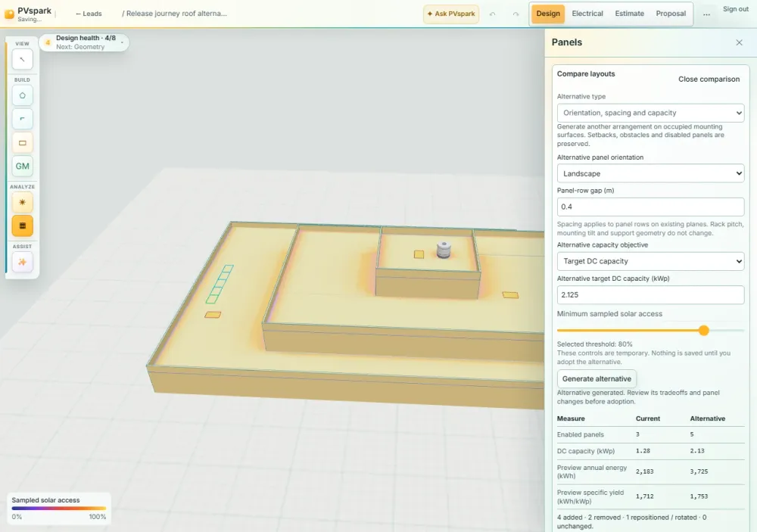Screen dimensions: 757x532
Task: Focus the Panel-row gap input field
Action: tap(650, 207)
